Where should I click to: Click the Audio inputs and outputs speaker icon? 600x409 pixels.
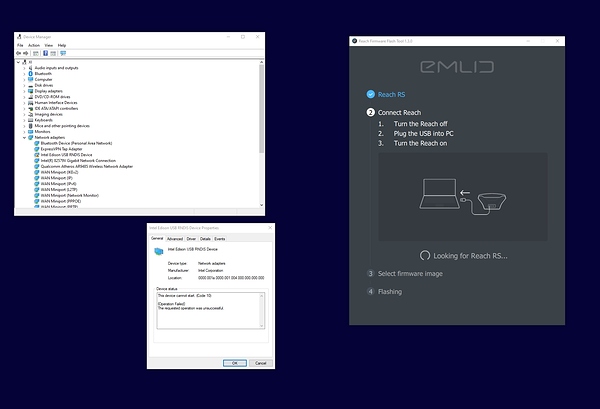(31, 68)
